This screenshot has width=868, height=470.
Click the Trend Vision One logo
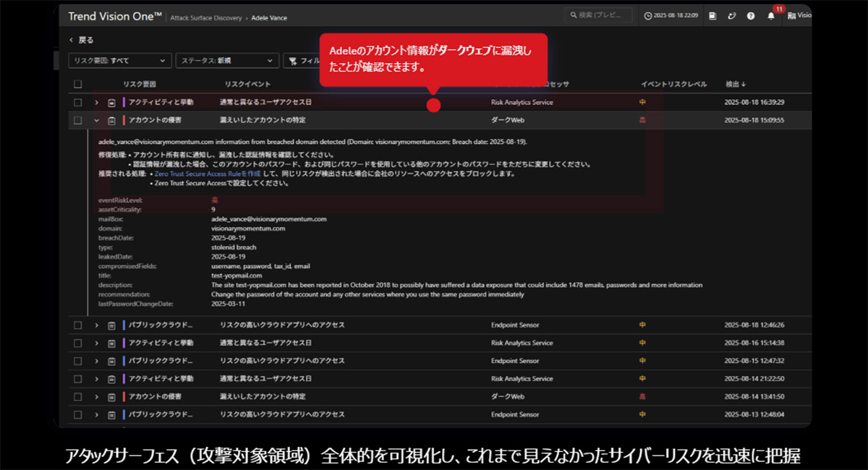[x=115, y=16]
